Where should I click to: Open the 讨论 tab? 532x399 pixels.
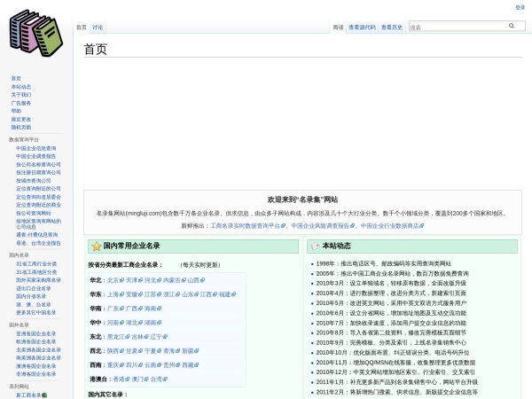coord(98,27)
